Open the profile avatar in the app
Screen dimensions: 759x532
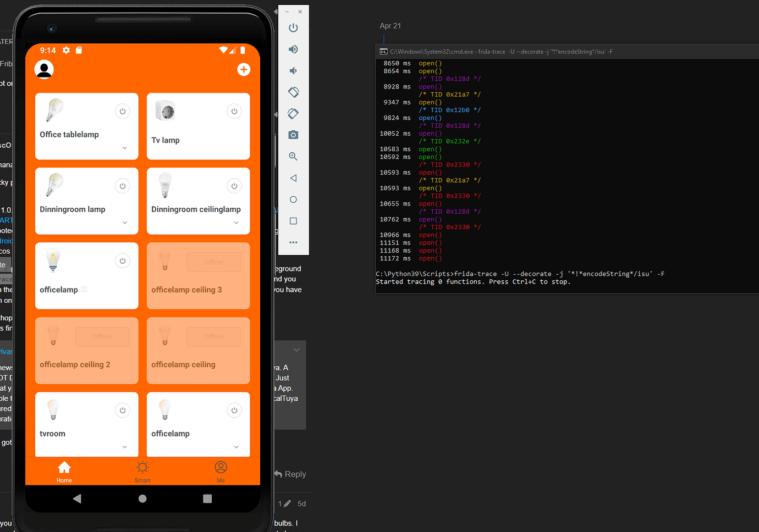[44, 70]
